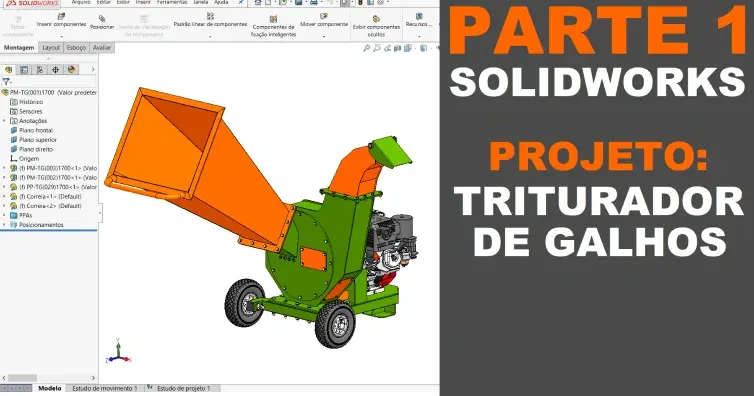This screenshot has width=754, height=396.
Task: Click the Options gear icon
Action: click(380, 3)
